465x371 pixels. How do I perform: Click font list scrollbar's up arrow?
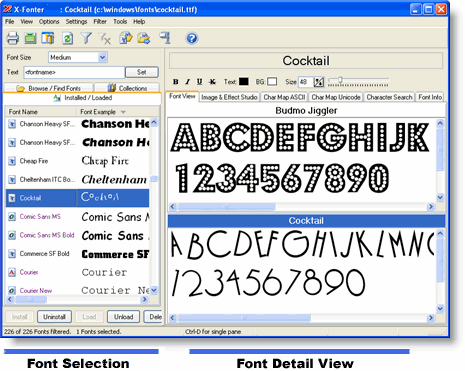tap(154, 122)
